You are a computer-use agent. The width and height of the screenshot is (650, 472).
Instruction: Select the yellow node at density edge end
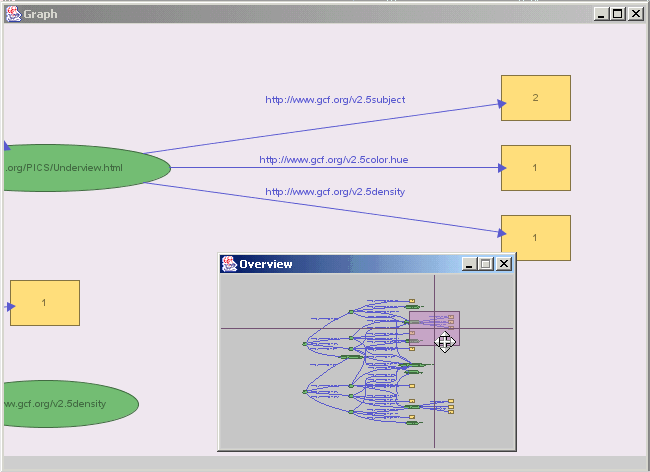(x=535, y=238)
